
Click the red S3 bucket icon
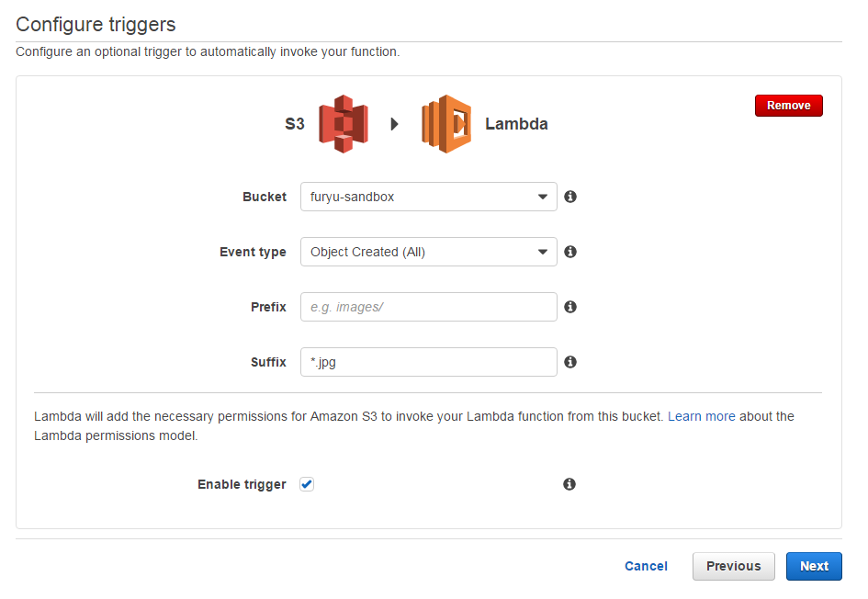click(x=344, y=124)
